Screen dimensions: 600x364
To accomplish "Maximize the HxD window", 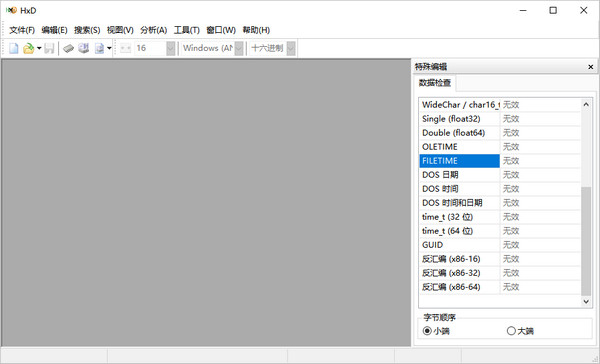I will [553, 10].
